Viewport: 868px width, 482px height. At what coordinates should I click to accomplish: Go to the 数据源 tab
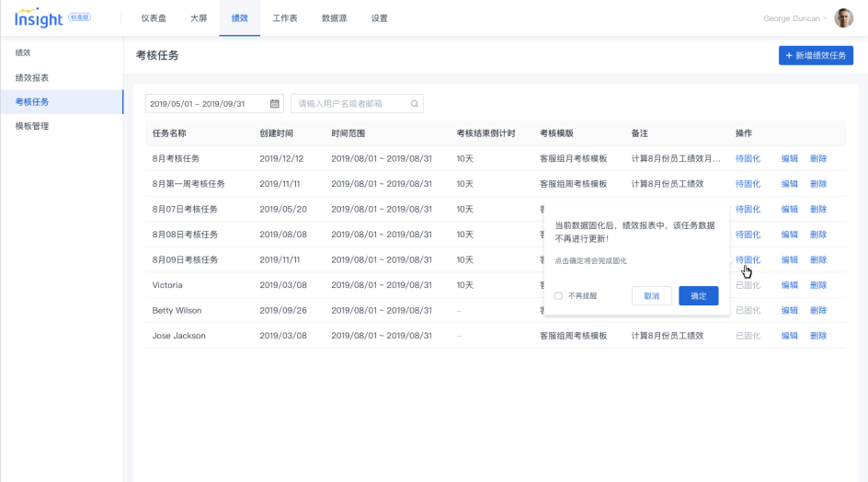point(335,18)
